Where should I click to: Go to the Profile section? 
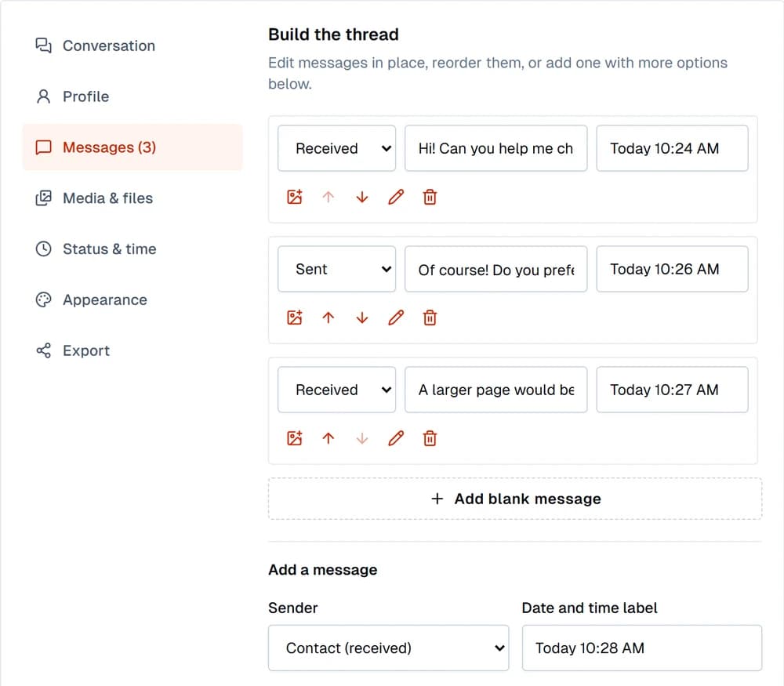tap(132, 96)
